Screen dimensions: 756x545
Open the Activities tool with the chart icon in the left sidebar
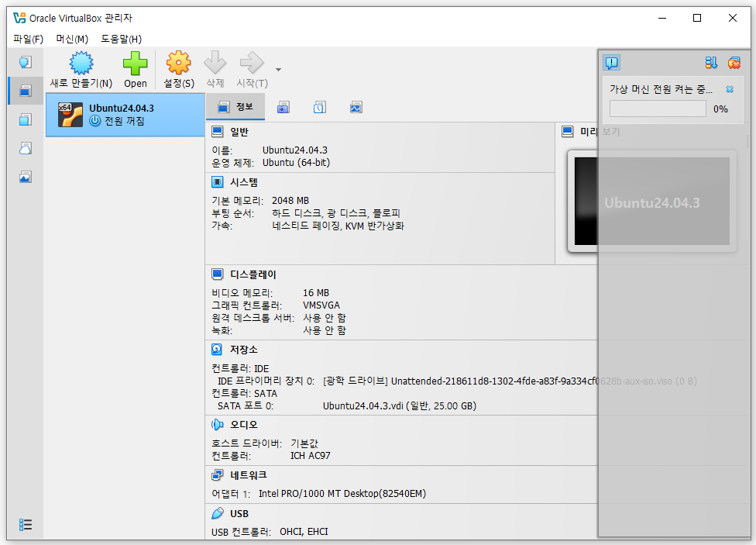point(26,178)
